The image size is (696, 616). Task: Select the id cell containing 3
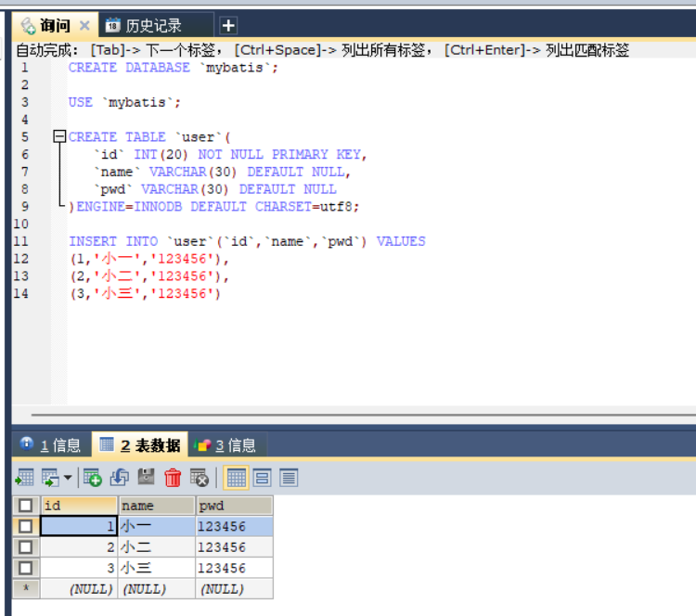point(79,568)
